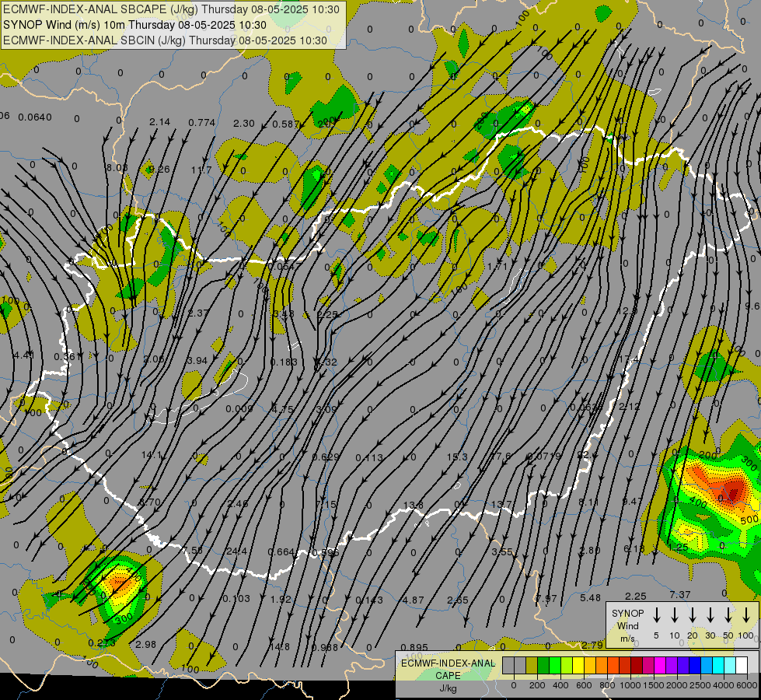Click the 20 m/s wind arrow in legend
Image resolution: width=761 pixels, height=700 pixels.
point(693,615)
